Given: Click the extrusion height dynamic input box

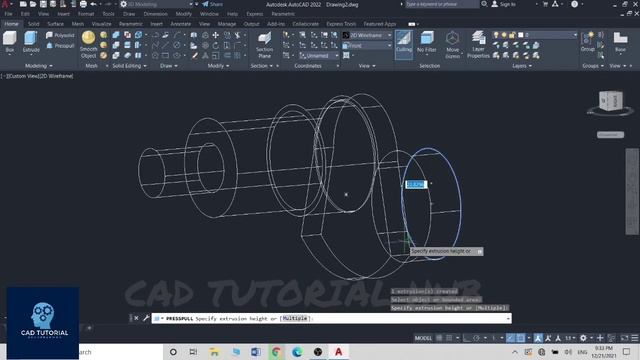Looking at the screenshot, I should tap(416, 184).
